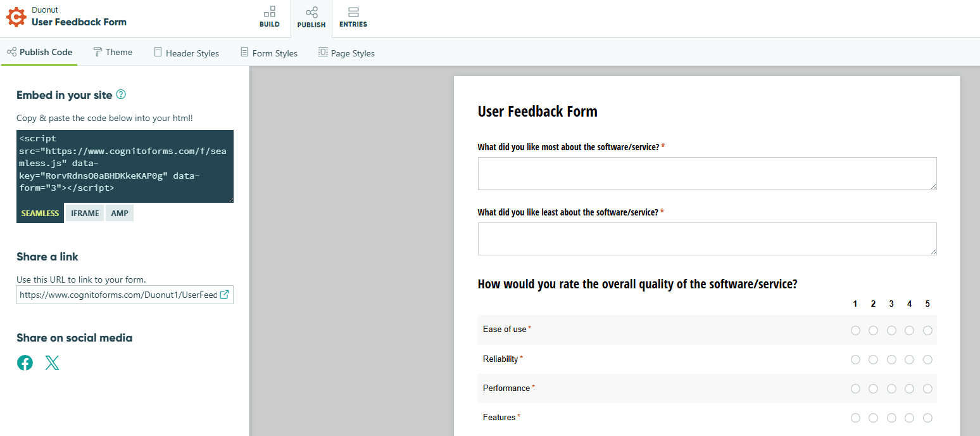
Task: Rate Features as 2
Action: point(873,418)
